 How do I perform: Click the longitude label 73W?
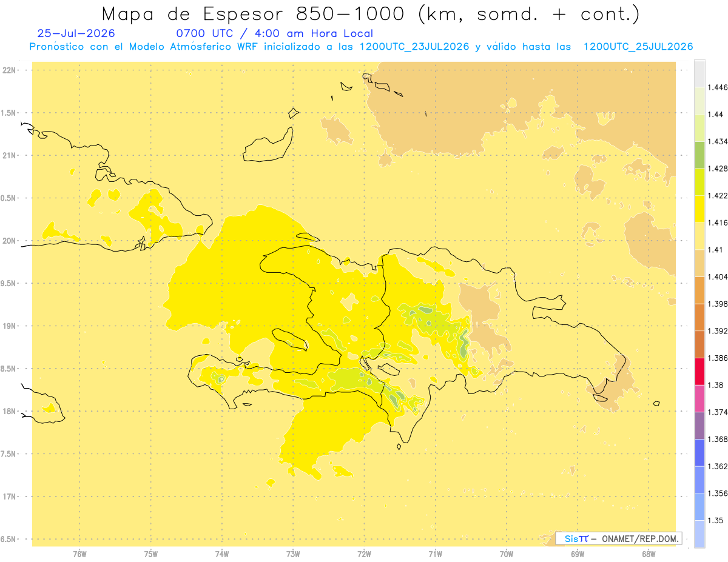(293, 554)
